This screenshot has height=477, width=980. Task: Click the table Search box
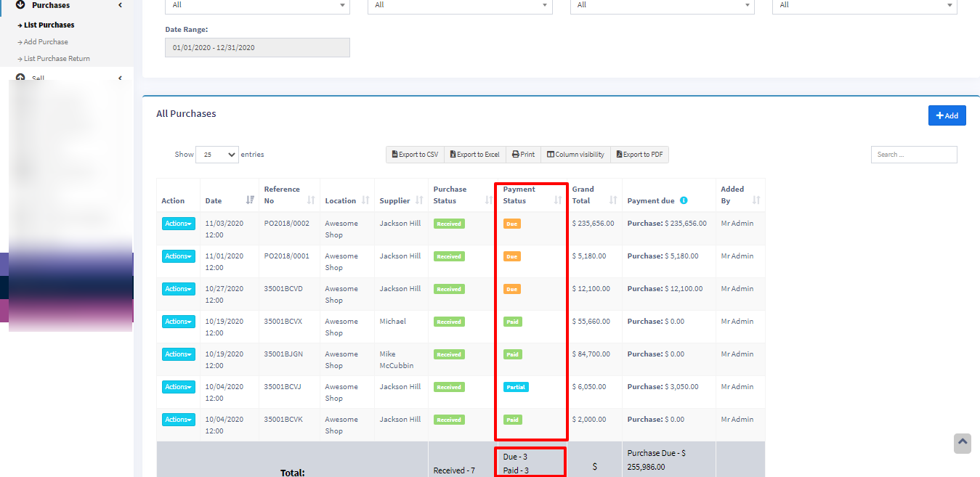[x=913, y=155]
